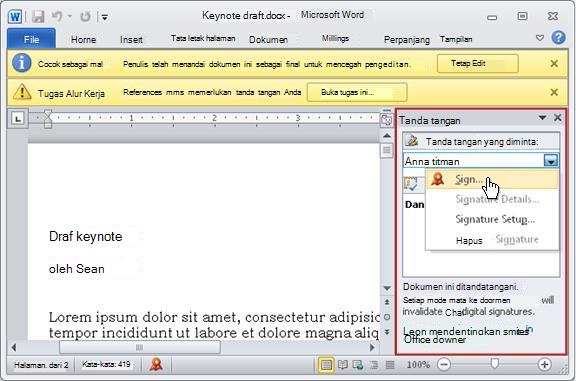Click the Select Browse Object circle button
Screen dimensions: 576x381
[387, 317]
